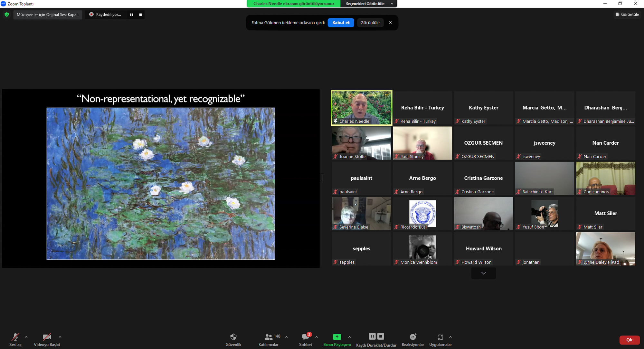Select jsweeney participant tile
This screenshot has height=349, width=644.
[545, 143]
